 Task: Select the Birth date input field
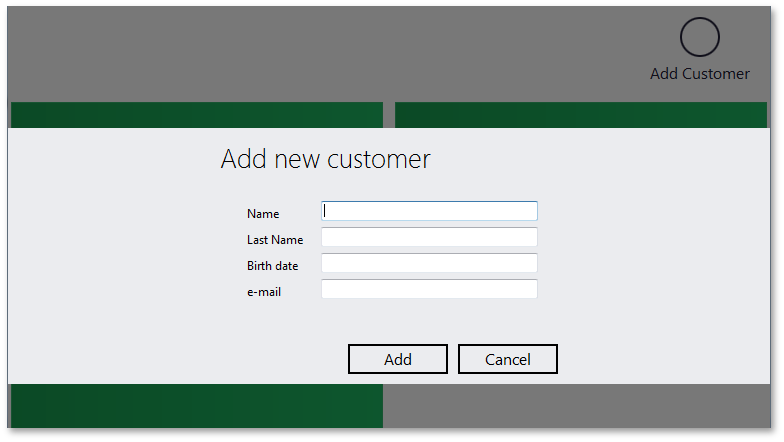429,263
